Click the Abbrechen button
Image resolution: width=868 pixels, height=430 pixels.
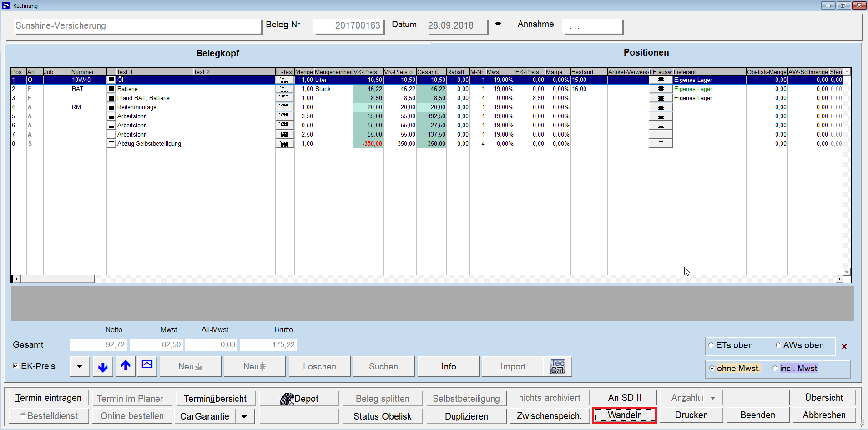tap(824, 415)
